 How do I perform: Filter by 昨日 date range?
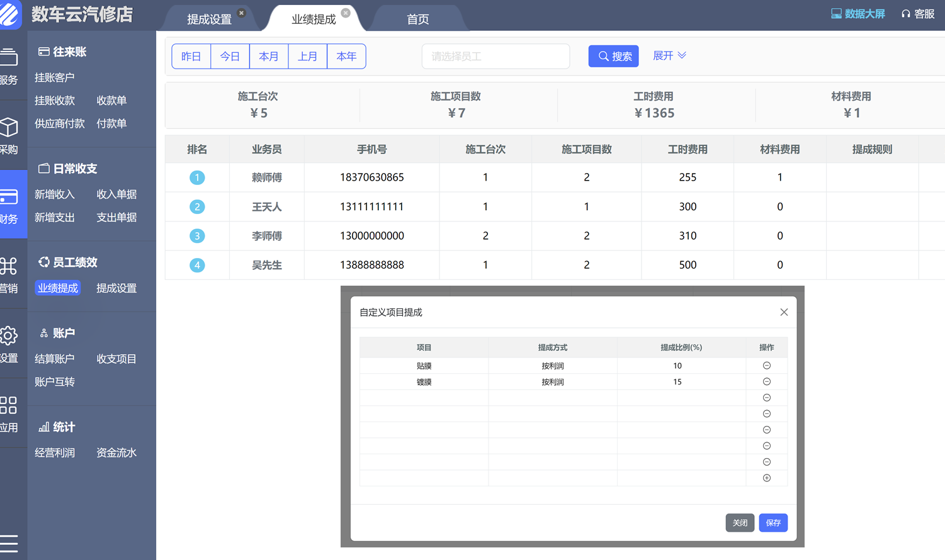[x=191, y=57]
